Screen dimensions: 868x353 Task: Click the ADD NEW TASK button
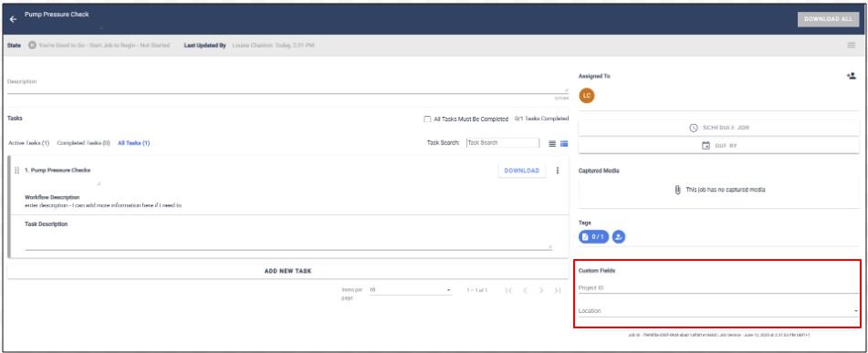coord(288,271)
